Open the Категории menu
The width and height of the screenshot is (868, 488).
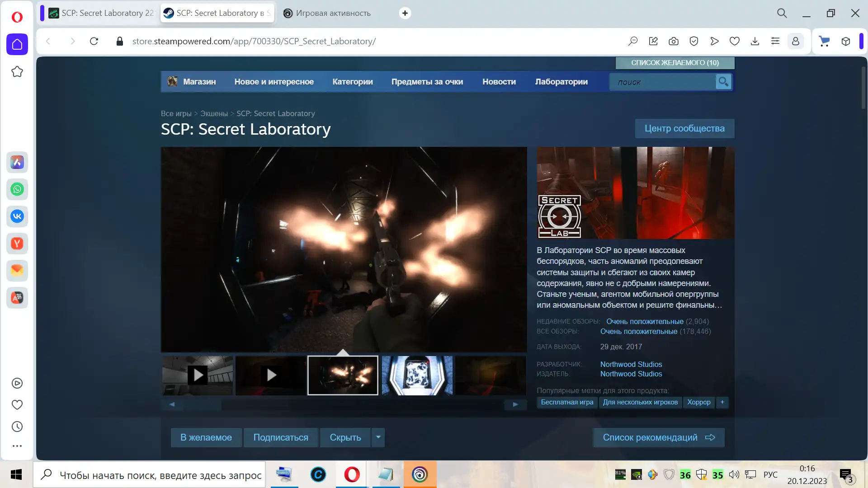pyautogui.click(x=353, y=82)
